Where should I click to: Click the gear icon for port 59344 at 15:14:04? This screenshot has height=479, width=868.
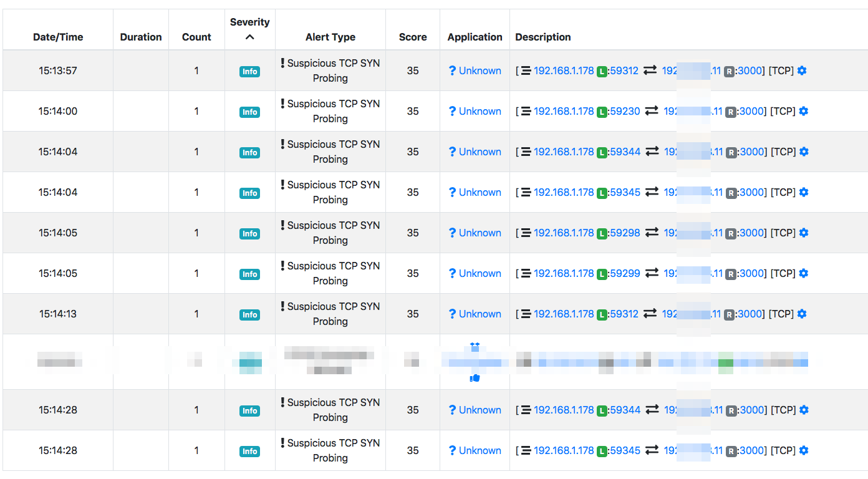[804, 152]
